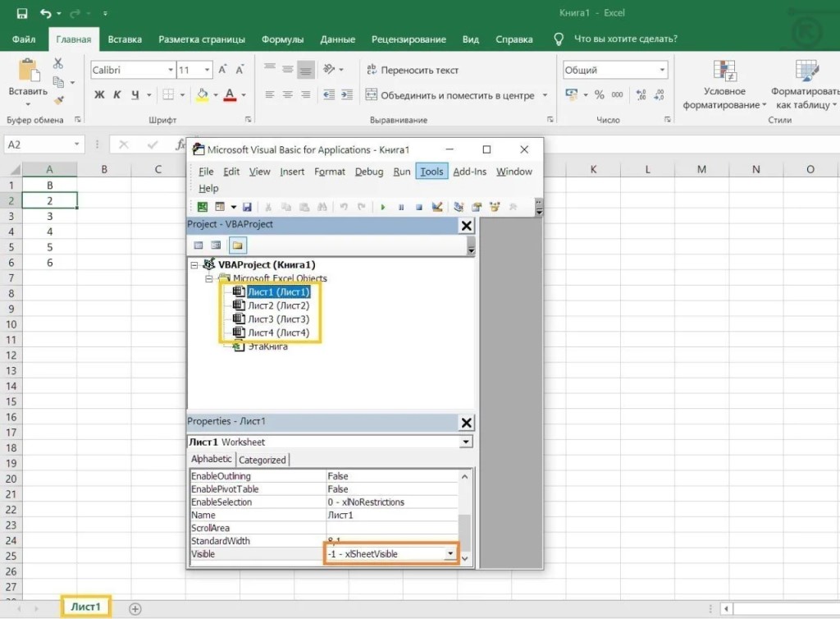Screen dimensions: 840x619
Task: Run macro with the green play icon
Action: tap(382, 207)
